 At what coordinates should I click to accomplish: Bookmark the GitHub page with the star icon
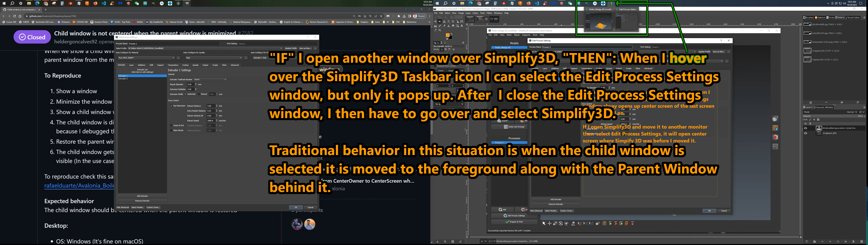381,16
